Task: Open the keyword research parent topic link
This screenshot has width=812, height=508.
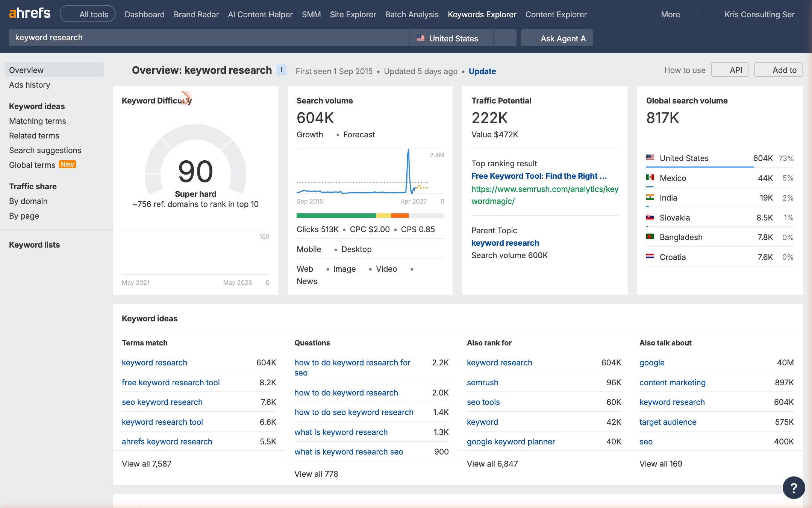Action: 505,243
